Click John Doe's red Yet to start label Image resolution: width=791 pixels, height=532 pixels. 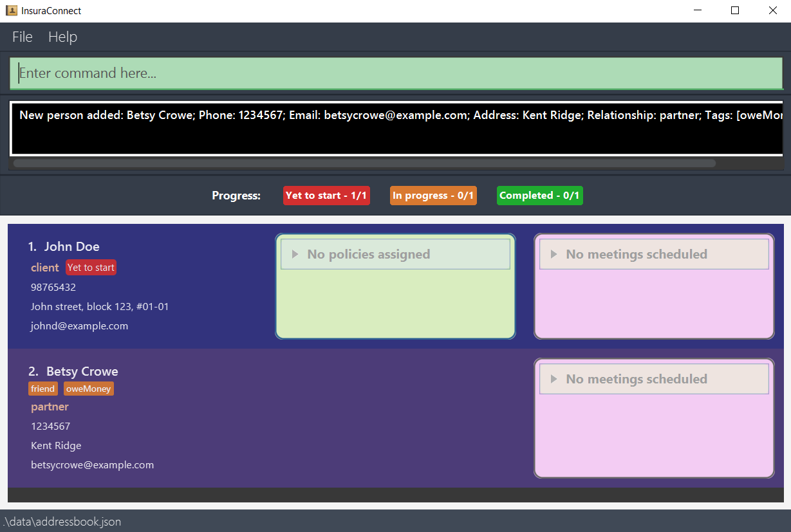pyautogui.click(x=91, y=268)
